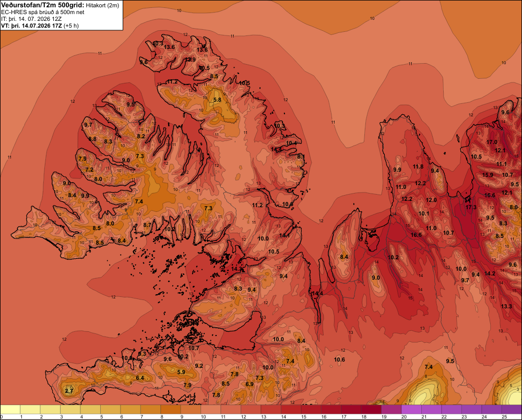Select the EC-HRES model description text

point(43,12)
